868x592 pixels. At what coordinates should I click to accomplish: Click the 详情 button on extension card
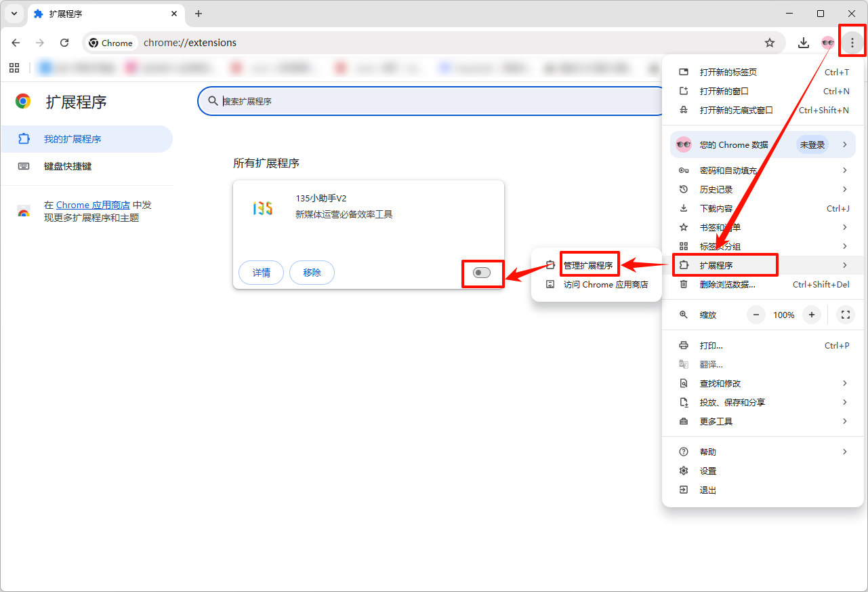tap(261, 273)
